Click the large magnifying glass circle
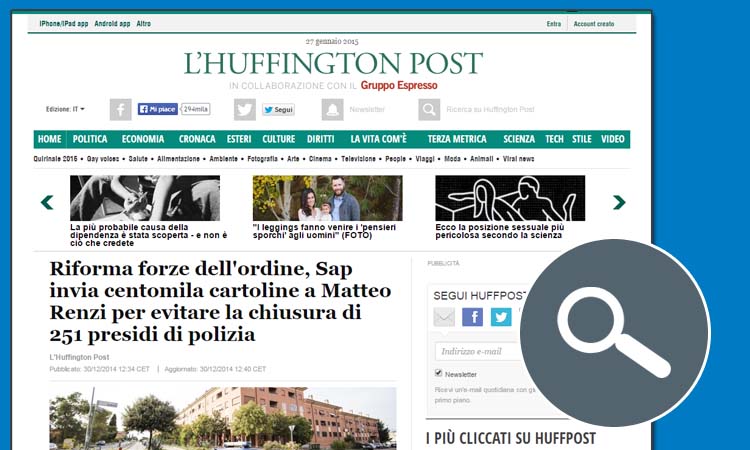 coord(615,333)
